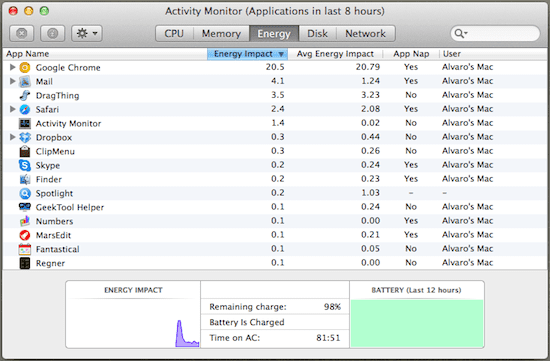Click the ClipMenu clipboard icon

(25, 151)
